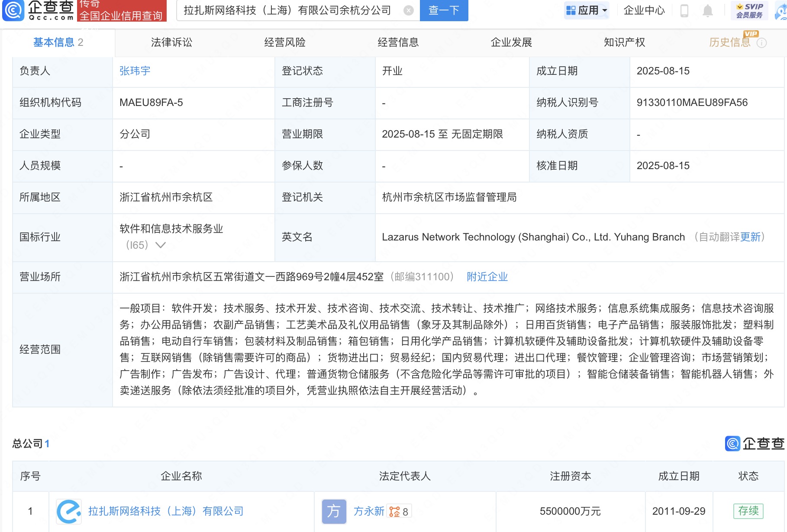787x532 pixels.
Task: Open the 附近企业 link
Action: (487, 277)
